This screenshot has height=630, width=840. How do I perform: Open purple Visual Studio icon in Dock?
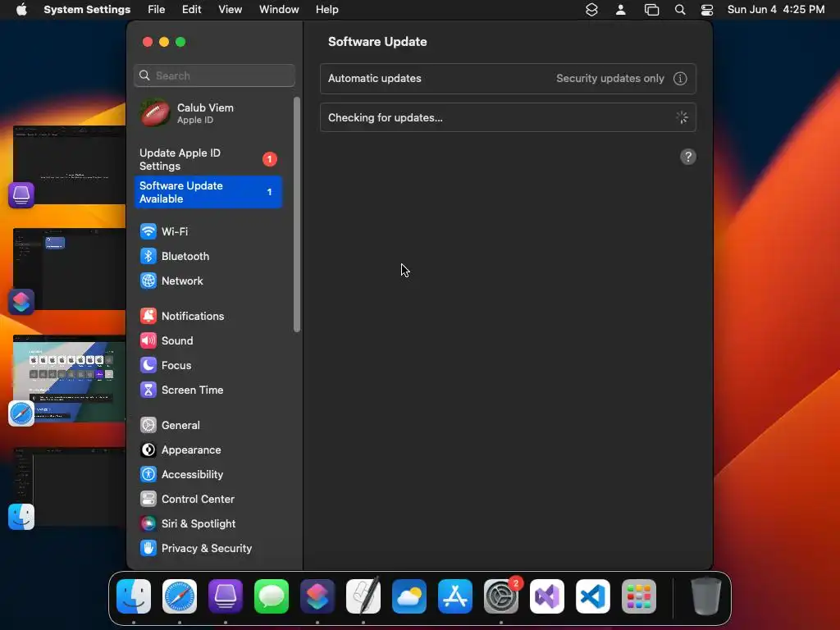pos(547,596)
